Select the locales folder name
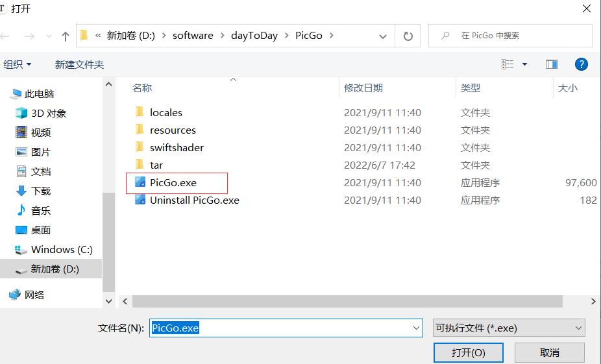The height and width of the screenshot is (364, 601). pos(166,113)
